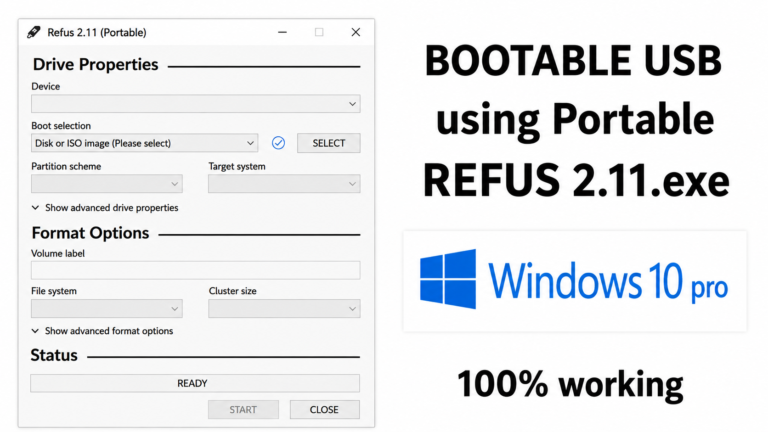Click the 'Format Options' heading
Screen dimensions: 768x432
(x=90, y=233)
